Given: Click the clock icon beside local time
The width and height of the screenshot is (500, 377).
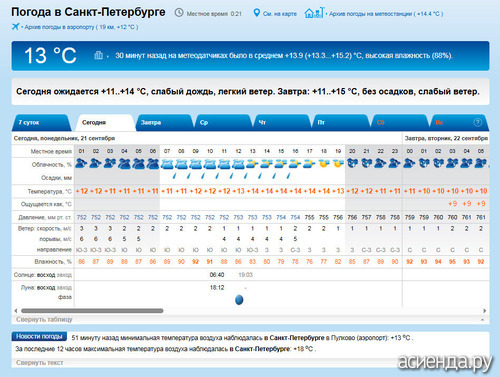Looking at the screenshot, I should pyautogui.click(x=179, y=13).
